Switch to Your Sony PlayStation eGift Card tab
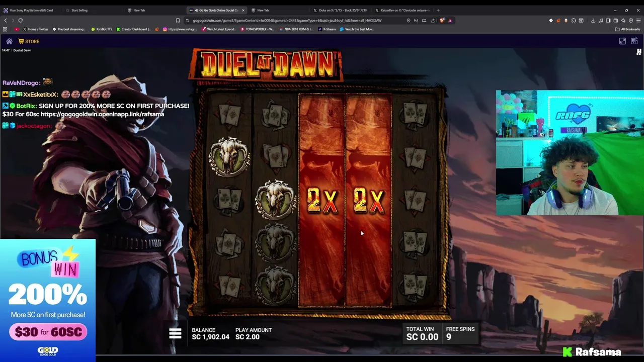644x362 pixels. coord(31,10)
